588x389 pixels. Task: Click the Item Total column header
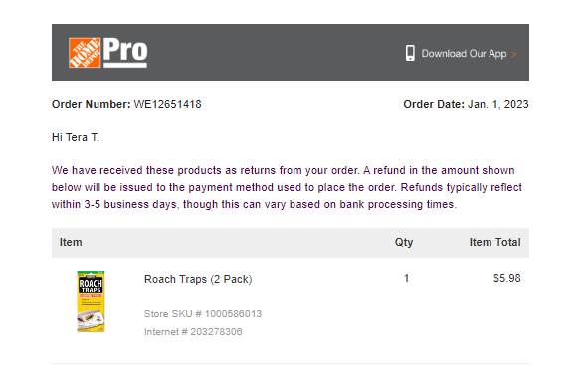[x=495, y=242]
